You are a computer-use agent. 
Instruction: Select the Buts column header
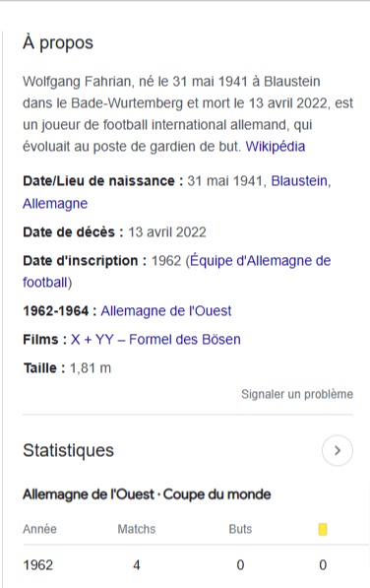[x=240, y=529]
